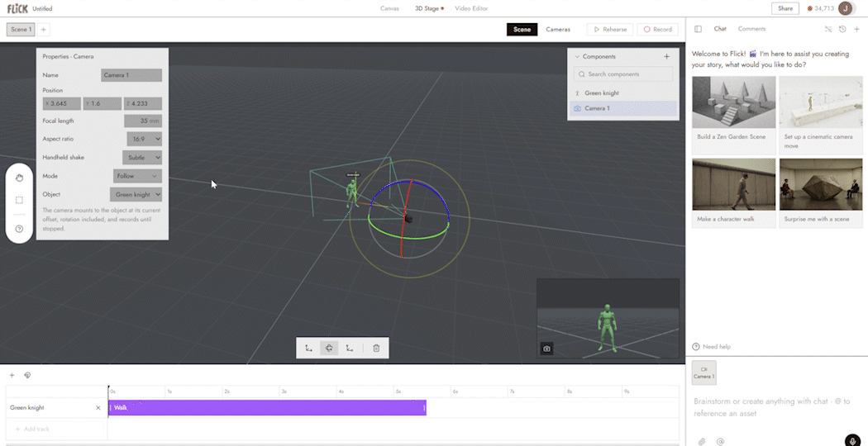Remove Green knight track
The width and height of the screenshot is (868, 446).
point(98,408)
